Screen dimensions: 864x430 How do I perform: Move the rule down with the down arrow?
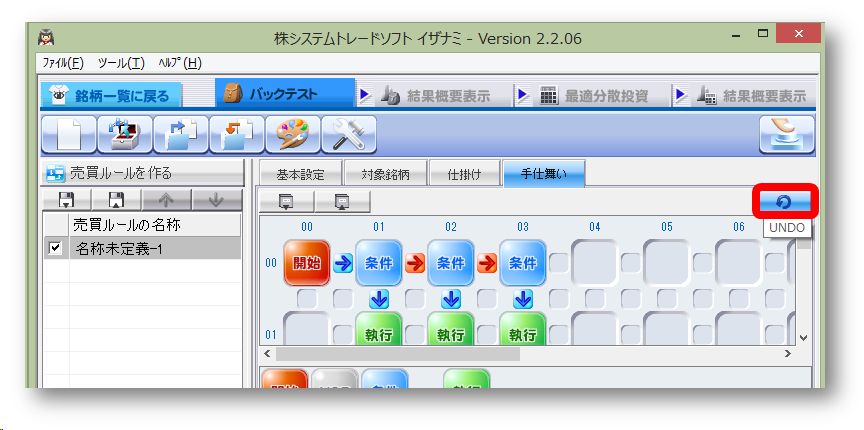217,201
